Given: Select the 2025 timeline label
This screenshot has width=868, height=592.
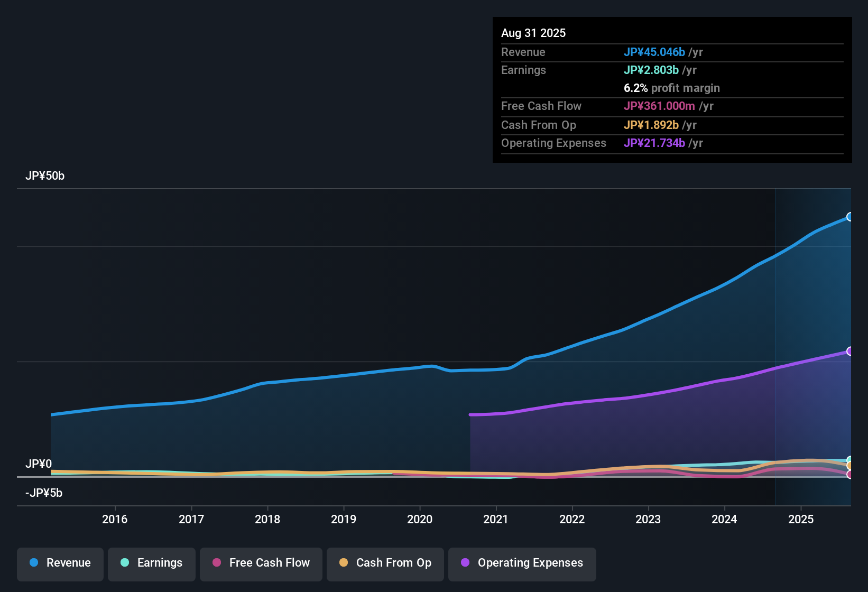Looking at the screenshot, I should click(x=801, y=519).
